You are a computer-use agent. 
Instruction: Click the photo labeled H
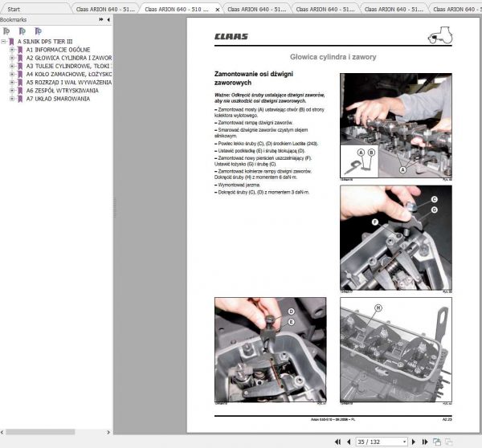pyautogui.click(x=396, y=350)
